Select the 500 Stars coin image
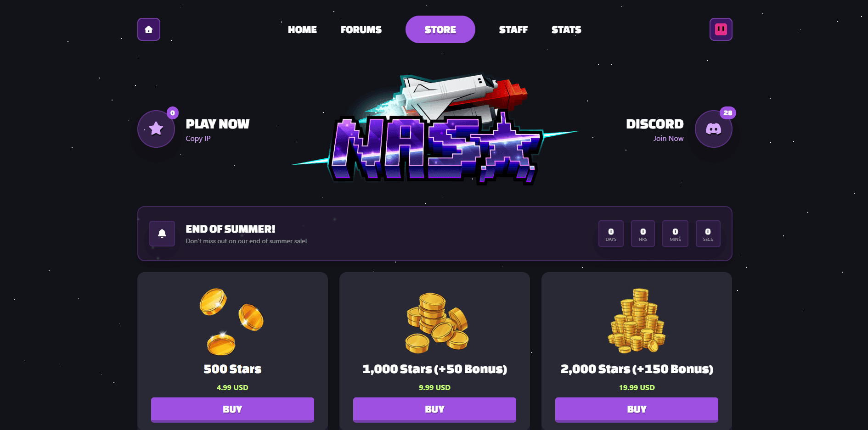This screenshot has height=430, width=868. [232, 322]
